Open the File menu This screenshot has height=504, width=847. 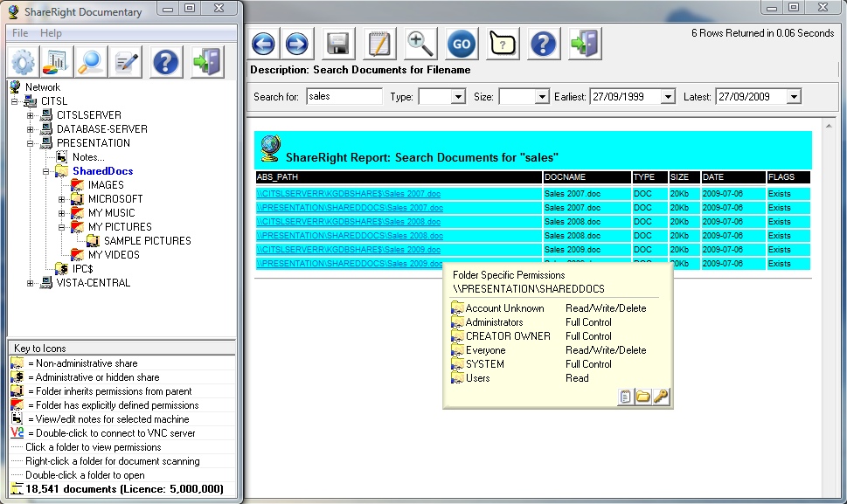pos(20,33)
